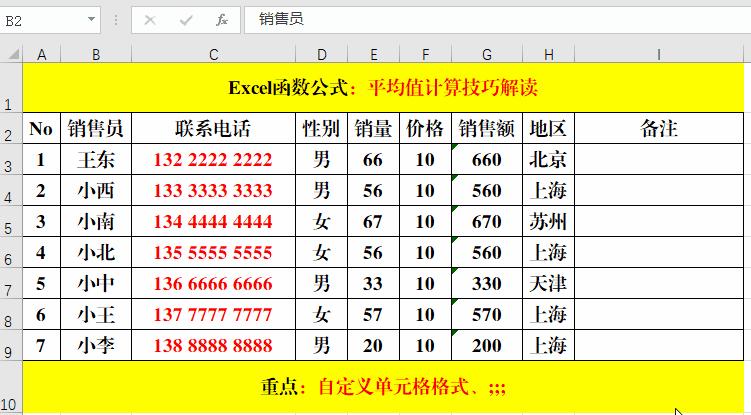Click the confirm checkmark formula bar icon
The height and width of the screenshot is (415, 751).
point(186,20)
